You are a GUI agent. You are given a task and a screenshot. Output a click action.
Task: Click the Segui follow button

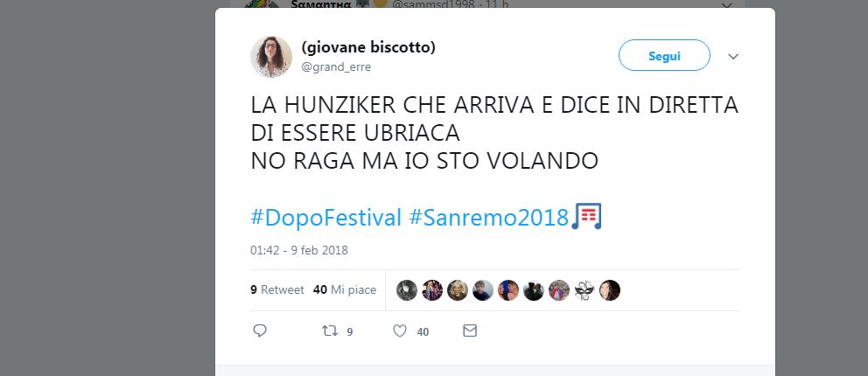(664, 55)
